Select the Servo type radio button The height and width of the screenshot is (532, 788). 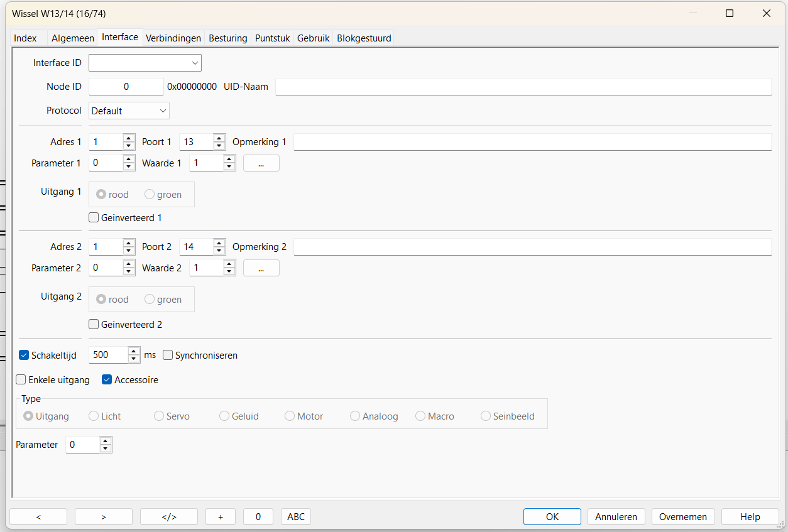pos(159,416)
